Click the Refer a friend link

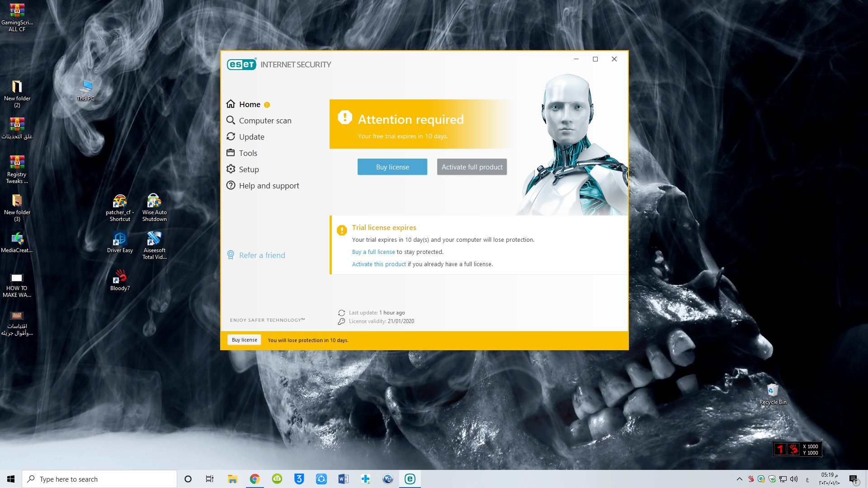[256, 255]
